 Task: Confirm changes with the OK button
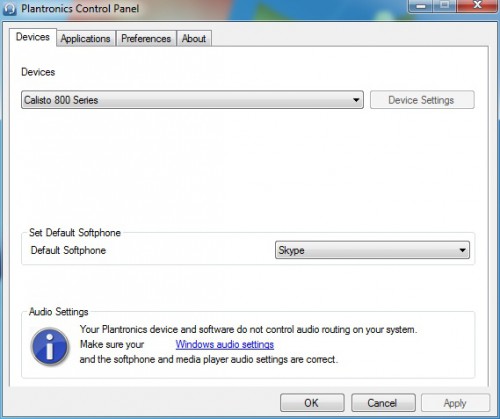coord(312,403)
